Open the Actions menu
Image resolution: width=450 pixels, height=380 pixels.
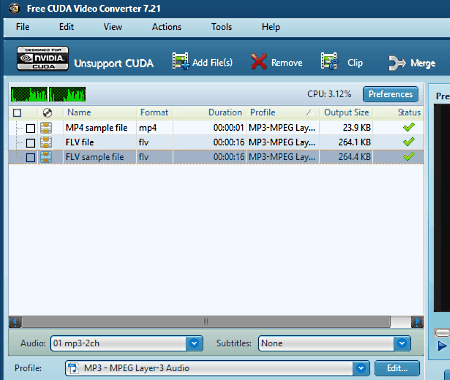point(167,27)
